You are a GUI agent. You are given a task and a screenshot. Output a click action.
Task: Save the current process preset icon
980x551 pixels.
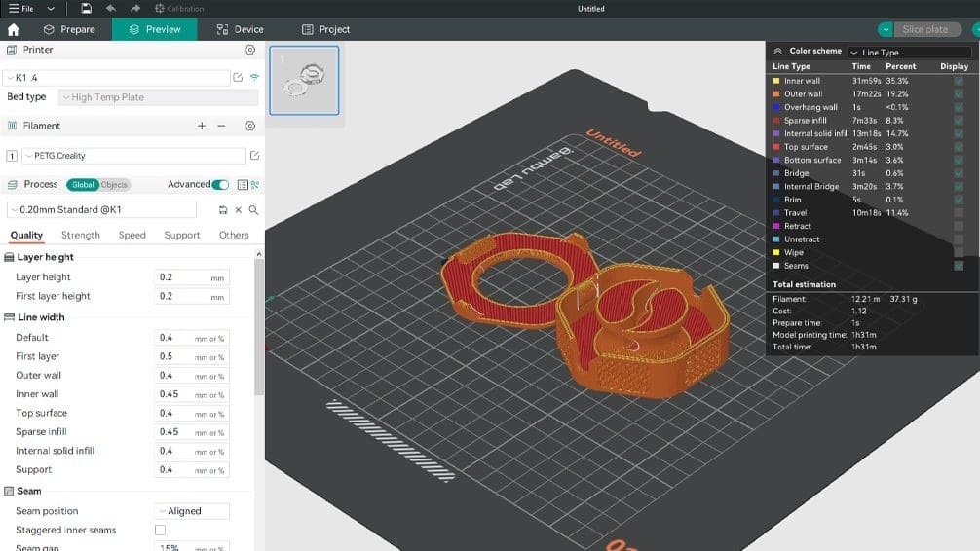click(222, 210)
